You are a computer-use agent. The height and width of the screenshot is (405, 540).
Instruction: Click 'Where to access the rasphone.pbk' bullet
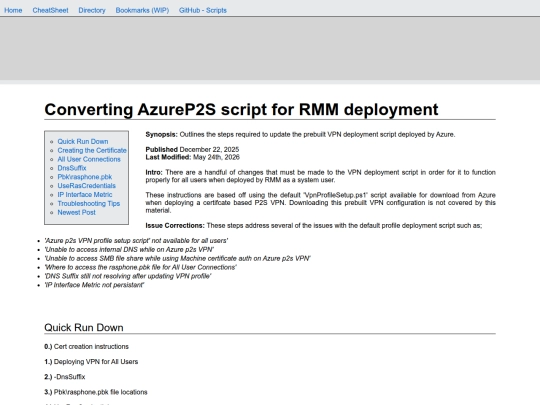coord(141,268)
